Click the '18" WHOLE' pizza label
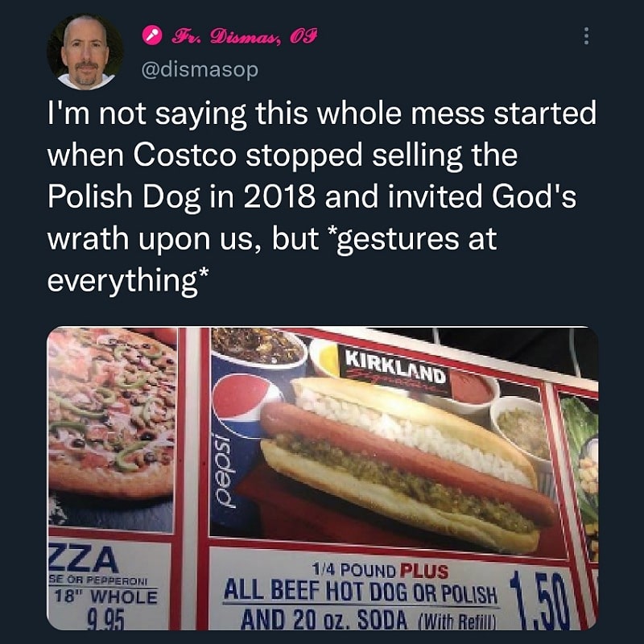Viewport: 644px width, 644px height. (x=104, y=598)
